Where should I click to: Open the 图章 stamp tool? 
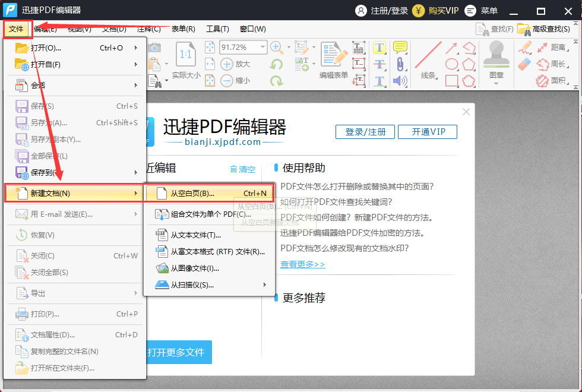(x=496, y=59)
